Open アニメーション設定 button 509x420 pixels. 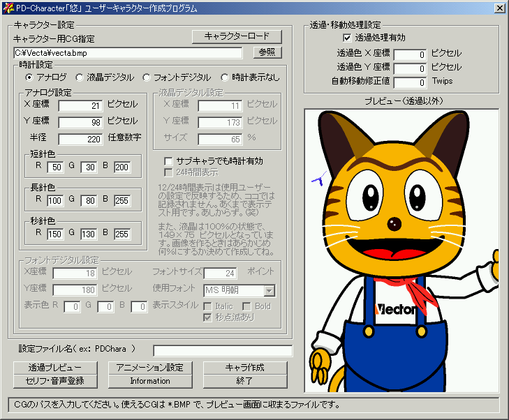pos(150,368)
